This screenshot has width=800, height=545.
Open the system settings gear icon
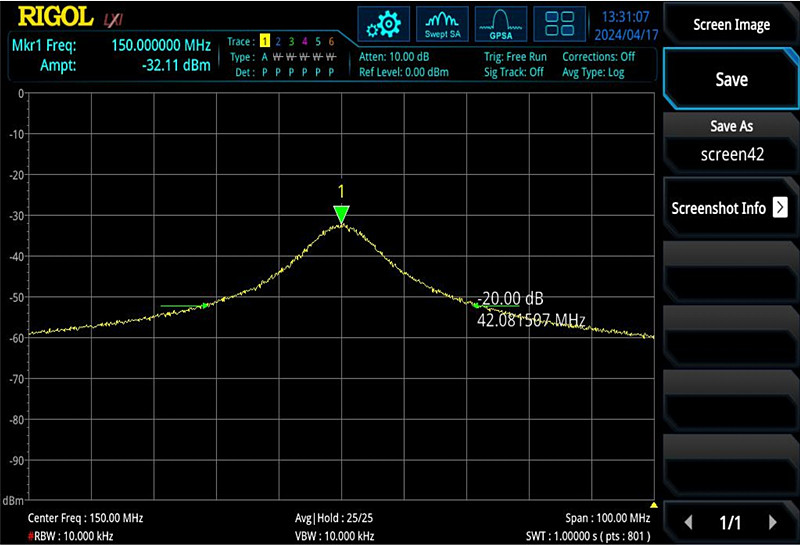click(384, 23)
